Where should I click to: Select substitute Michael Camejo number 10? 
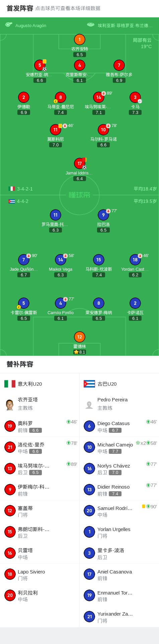tap(119, 447)
